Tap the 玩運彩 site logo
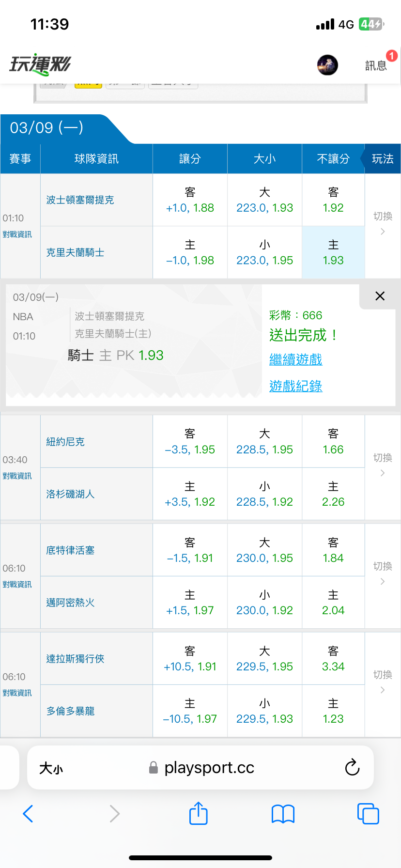This screenshot has height=868, width=401. click(40, 64)
